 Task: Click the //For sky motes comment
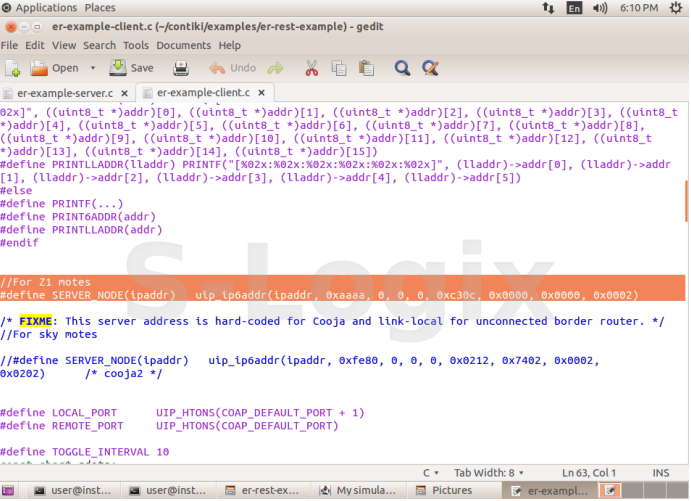pos(48,334)
